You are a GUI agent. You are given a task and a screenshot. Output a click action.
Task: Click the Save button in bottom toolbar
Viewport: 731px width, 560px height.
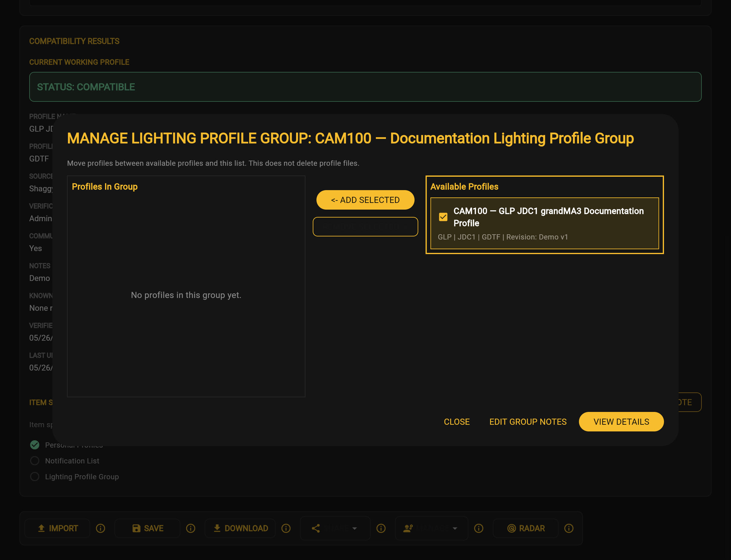point(147,528)
